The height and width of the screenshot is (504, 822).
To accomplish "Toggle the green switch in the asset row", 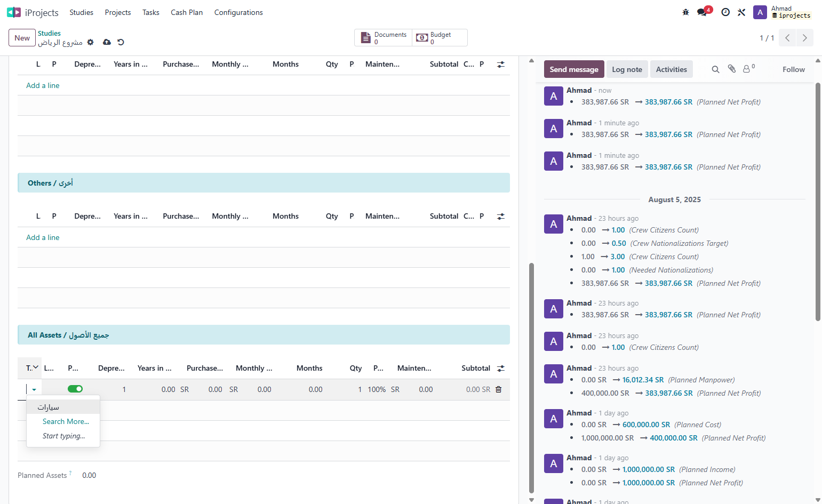I will pos(75,389).
